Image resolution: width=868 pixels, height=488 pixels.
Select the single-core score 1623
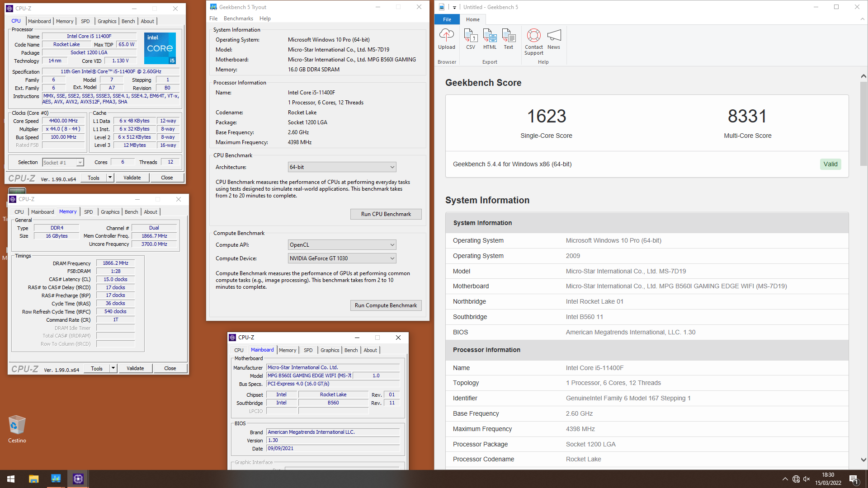pos(546,116)
